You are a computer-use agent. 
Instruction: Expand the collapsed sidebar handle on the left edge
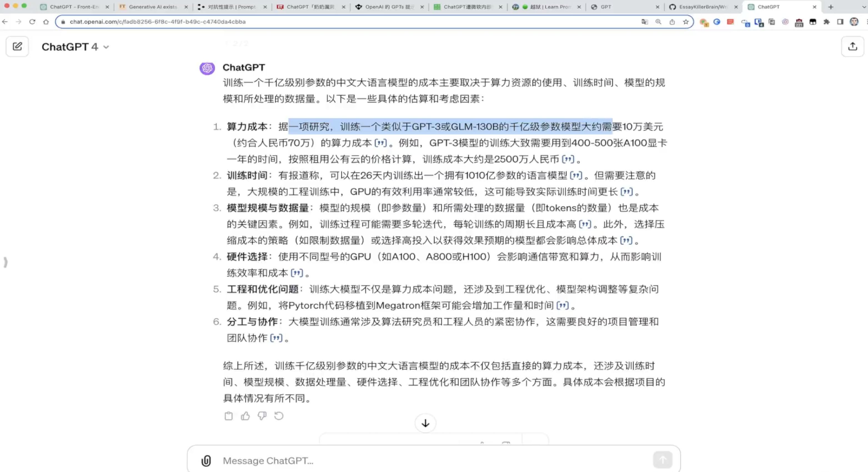5,262
